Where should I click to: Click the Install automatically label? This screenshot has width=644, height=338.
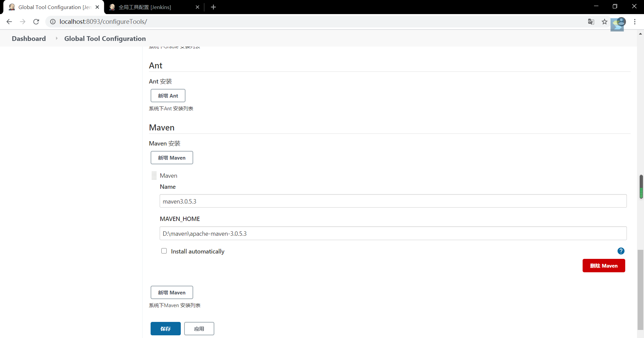pos(198,251)
